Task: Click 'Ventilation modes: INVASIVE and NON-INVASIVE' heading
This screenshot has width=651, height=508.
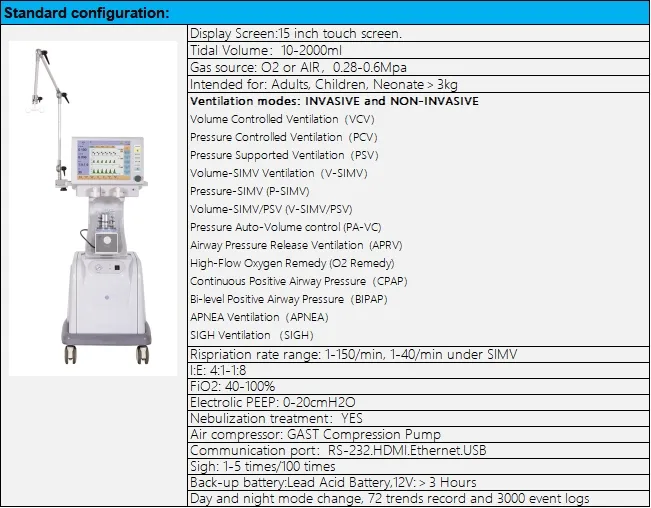Action: pyautogui.click(x=334, y=101)
